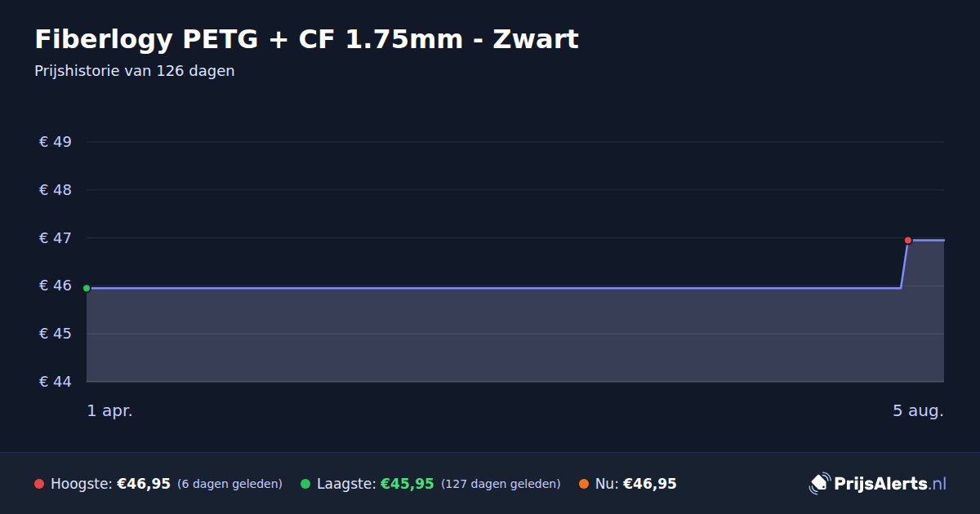The image size is (980, 514).
Task: Click the 1 apr. start date label
Action: (110, 411)
